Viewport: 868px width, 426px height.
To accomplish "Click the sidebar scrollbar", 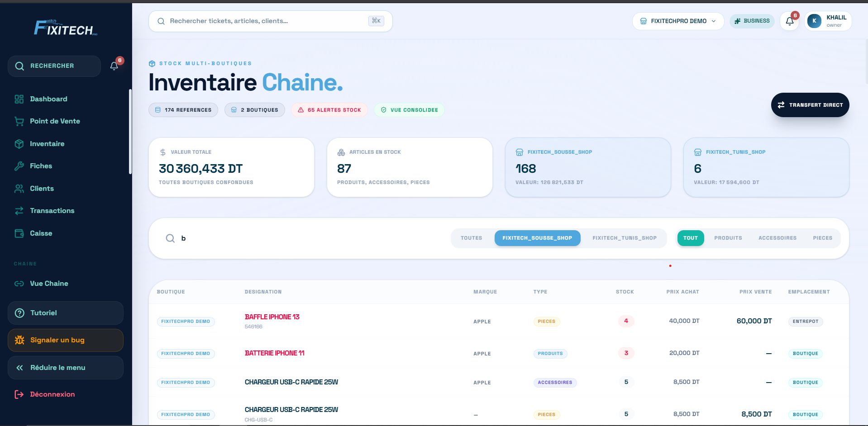I will pos(130,131).
